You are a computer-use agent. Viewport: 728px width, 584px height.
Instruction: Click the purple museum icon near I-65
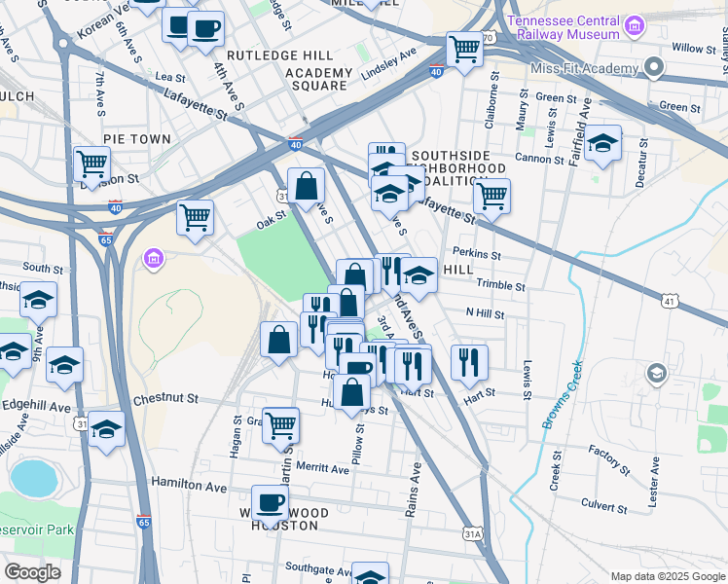point(153,259)
